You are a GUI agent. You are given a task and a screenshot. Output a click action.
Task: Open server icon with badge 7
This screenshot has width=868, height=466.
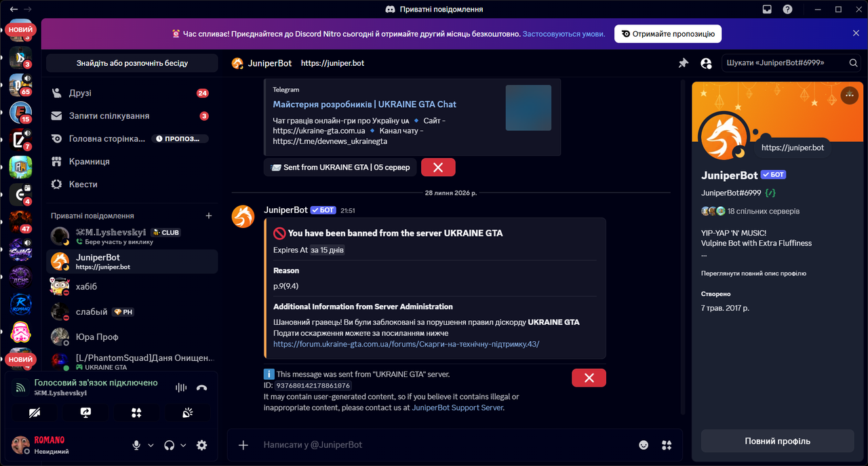[x=20, y=140]
